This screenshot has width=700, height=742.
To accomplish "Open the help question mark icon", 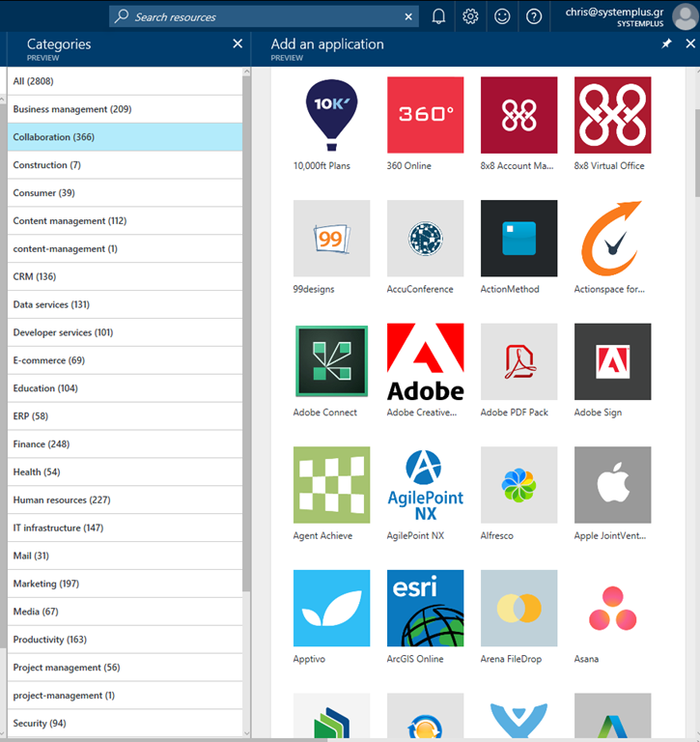I will click(x=534, y=16).
